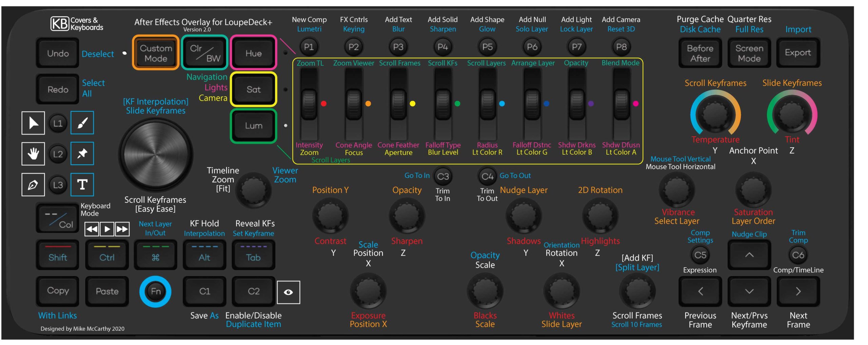Click the P5 Add Shape button

[x=487, y=47]
